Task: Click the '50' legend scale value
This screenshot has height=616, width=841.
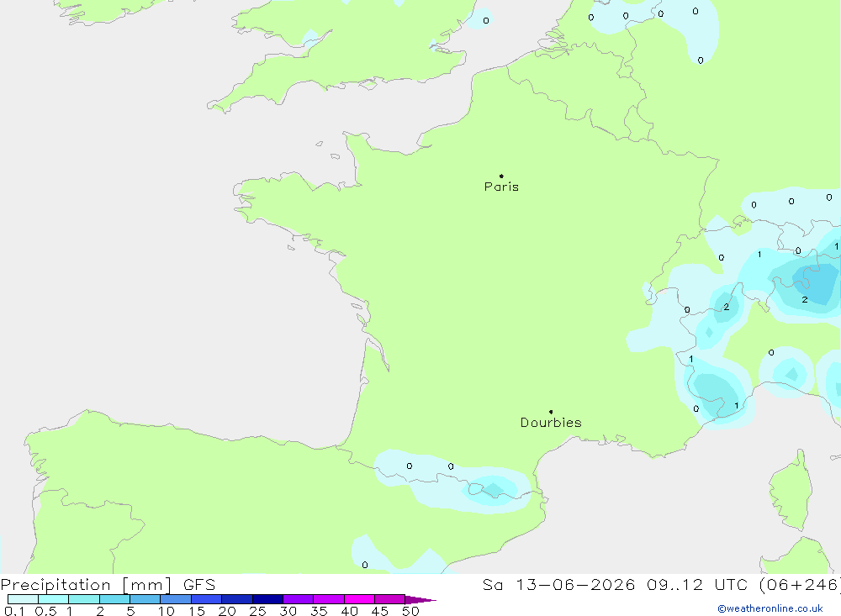Action: 410,611
